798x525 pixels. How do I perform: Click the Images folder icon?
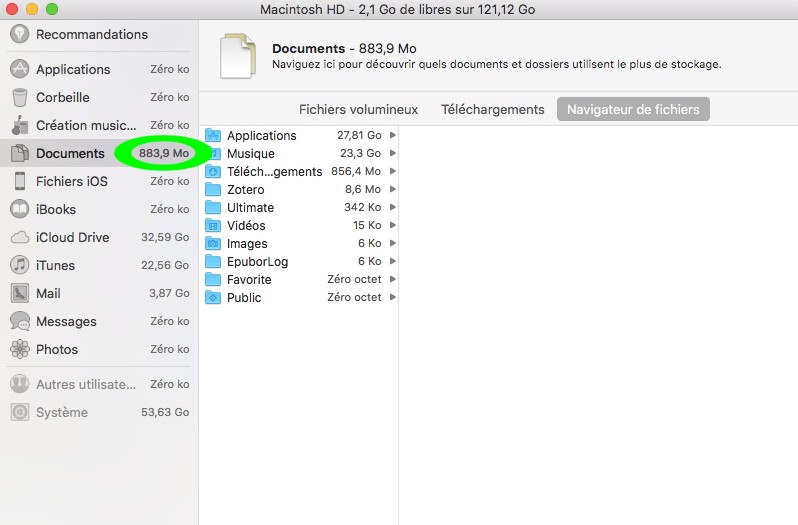click(x=213, y=243)
